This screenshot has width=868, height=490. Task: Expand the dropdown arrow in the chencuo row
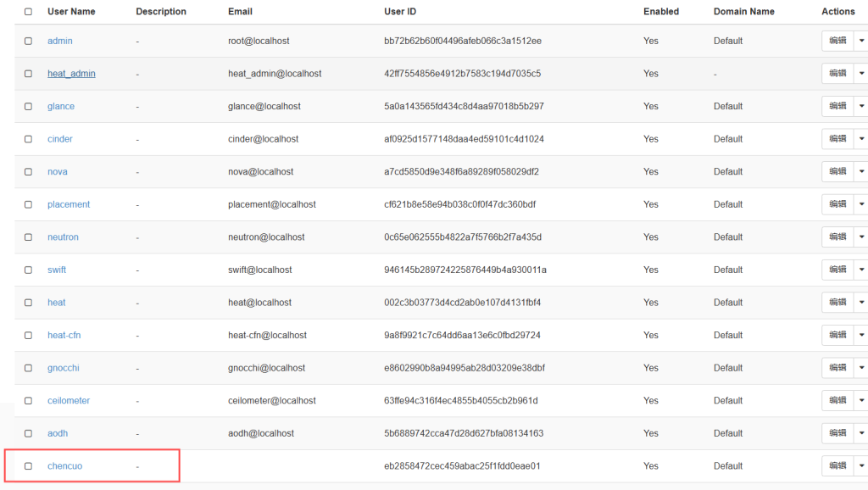coord(861,465)
